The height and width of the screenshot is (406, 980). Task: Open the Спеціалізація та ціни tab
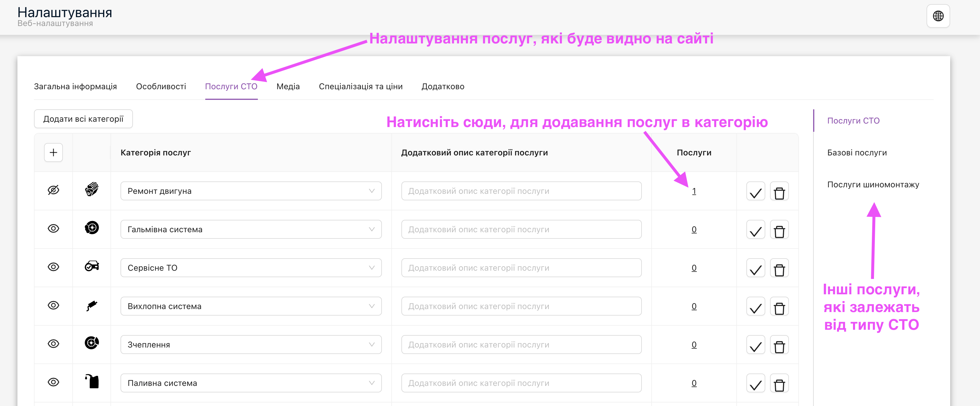coord(360,86)
